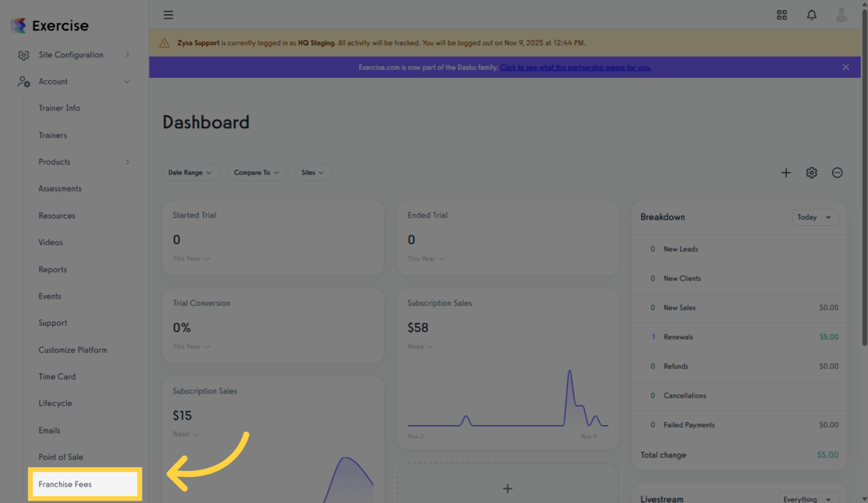Open Franchise Fees in the sidebar
Screen dimensions: 868x503
[85, 484]
